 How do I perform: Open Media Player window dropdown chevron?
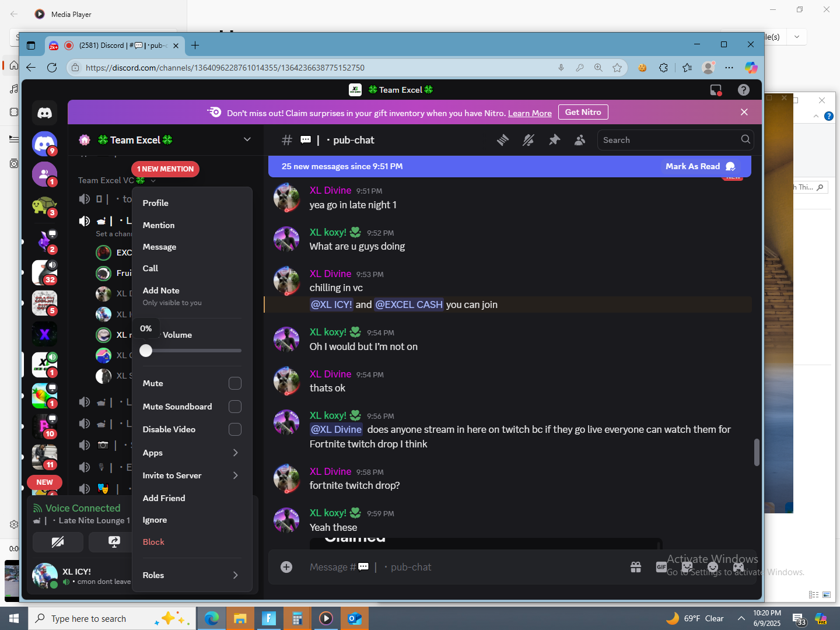click(x=797, y=37)
